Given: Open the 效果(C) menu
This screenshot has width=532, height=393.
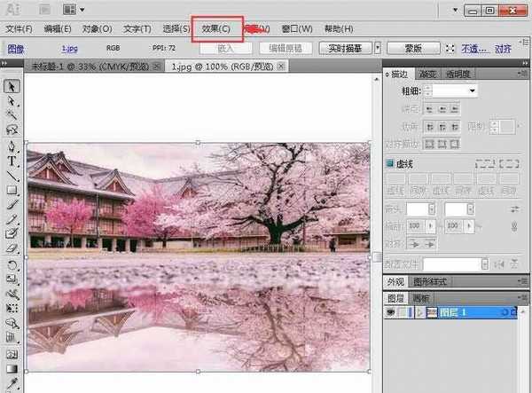Looking at the screenshot, I should point(215,28).
